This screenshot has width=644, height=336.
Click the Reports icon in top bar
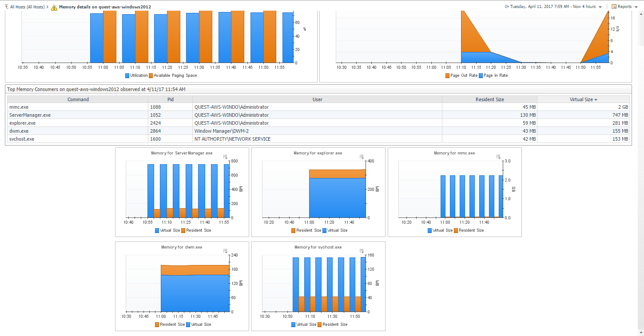pyautogui.click(x=614, y=7)
